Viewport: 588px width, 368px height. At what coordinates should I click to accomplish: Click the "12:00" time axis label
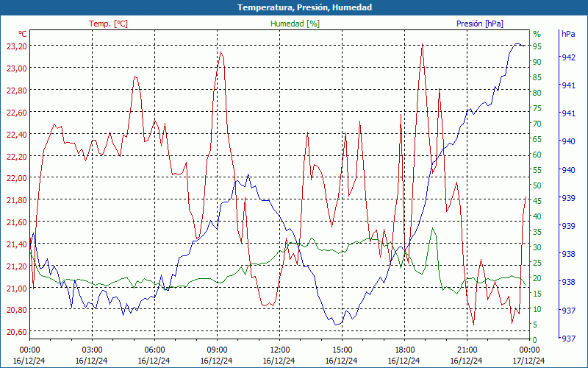tap(279, 350)
